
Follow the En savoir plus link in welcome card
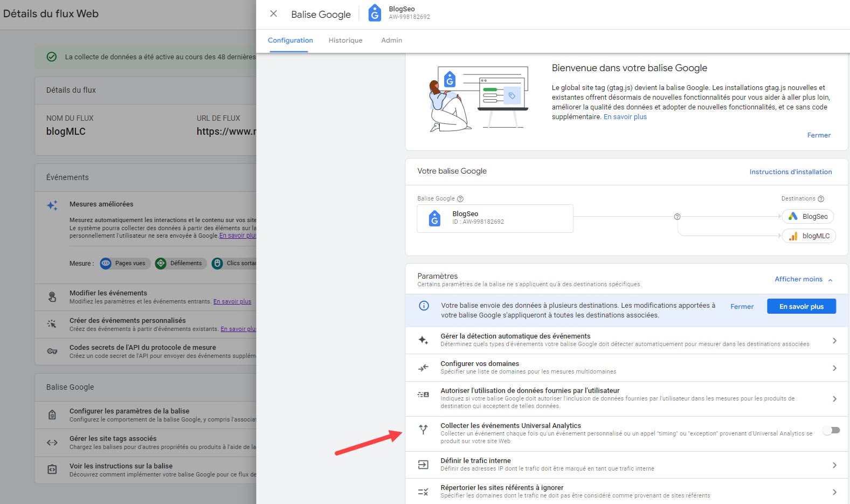tap(625, 117)
